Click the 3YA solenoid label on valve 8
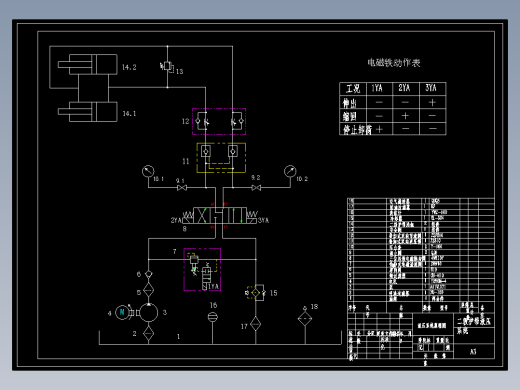Screen dimensions: 520x390 point(263,220)
